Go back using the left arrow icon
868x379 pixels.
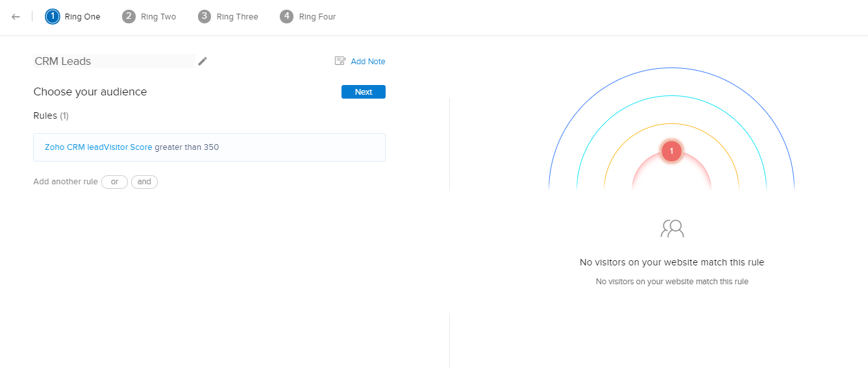(x=16, y=17)
